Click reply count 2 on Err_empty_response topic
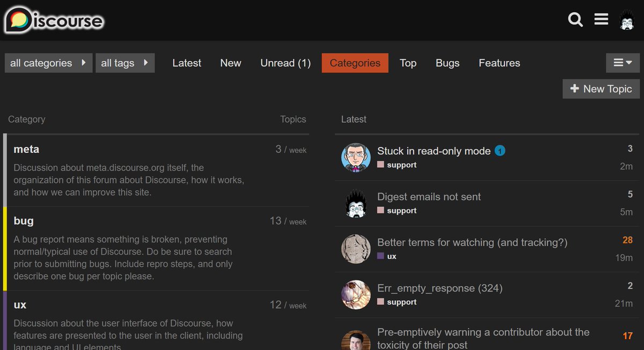 click(x=630, y=286)
